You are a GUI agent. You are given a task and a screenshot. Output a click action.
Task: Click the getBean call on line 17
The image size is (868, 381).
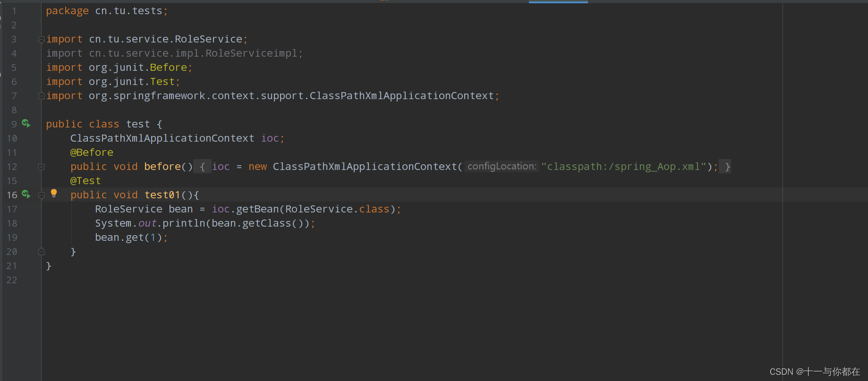257,209
